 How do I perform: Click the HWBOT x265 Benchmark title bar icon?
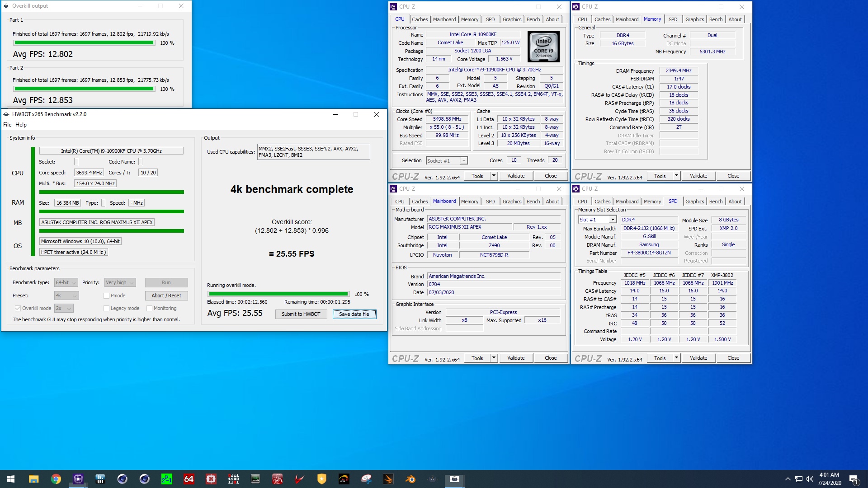click(6, 114)
